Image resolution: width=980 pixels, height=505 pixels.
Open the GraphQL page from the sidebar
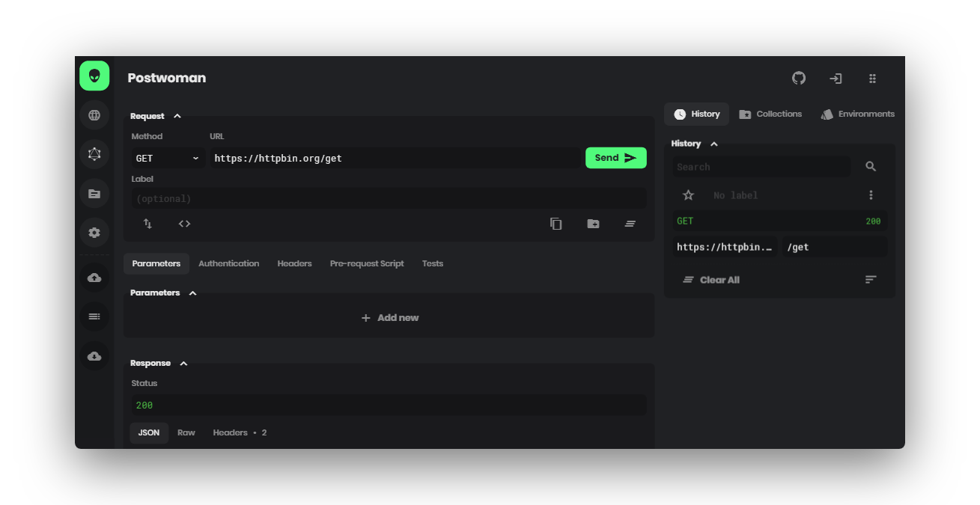[94, 154]
